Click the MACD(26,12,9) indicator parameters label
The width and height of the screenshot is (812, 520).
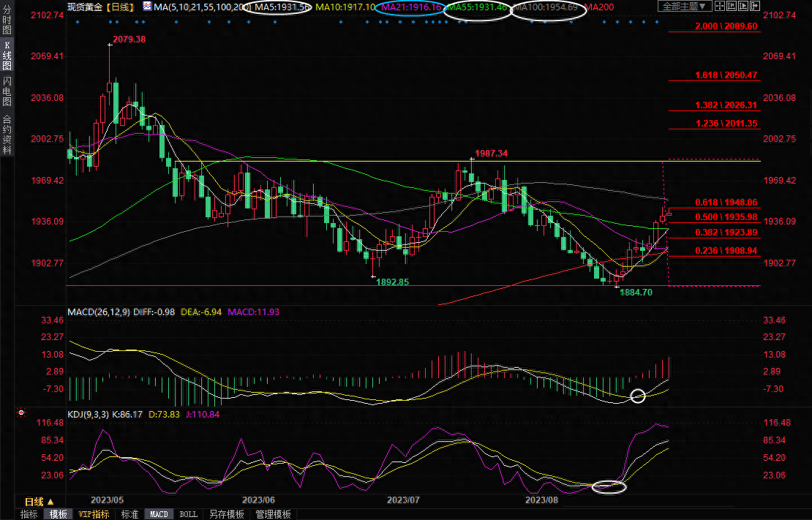click(99, 312)
